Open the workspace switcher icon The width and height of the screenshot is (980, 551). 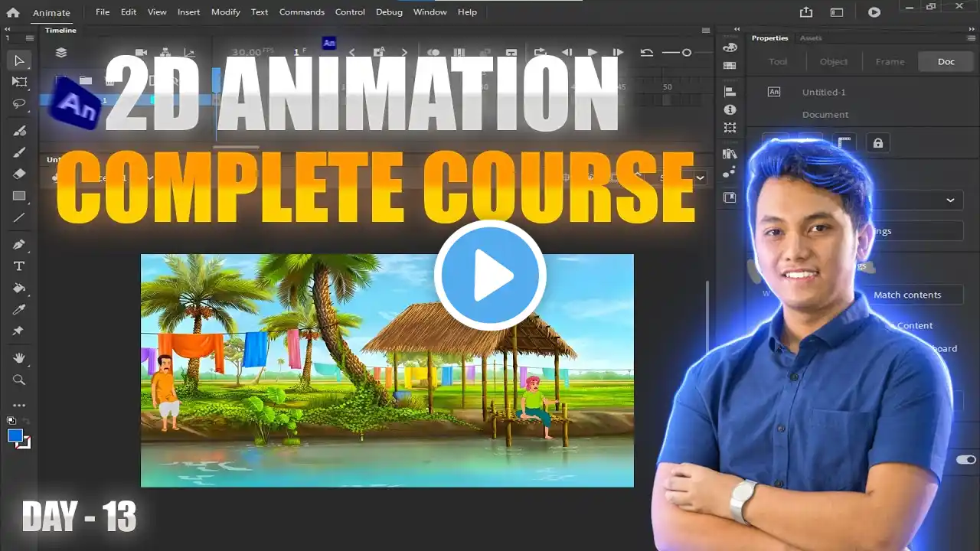coord(837,12)
